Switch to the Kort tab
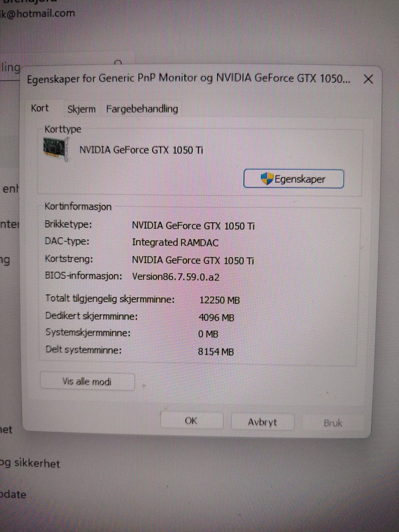 coord(40,108)
